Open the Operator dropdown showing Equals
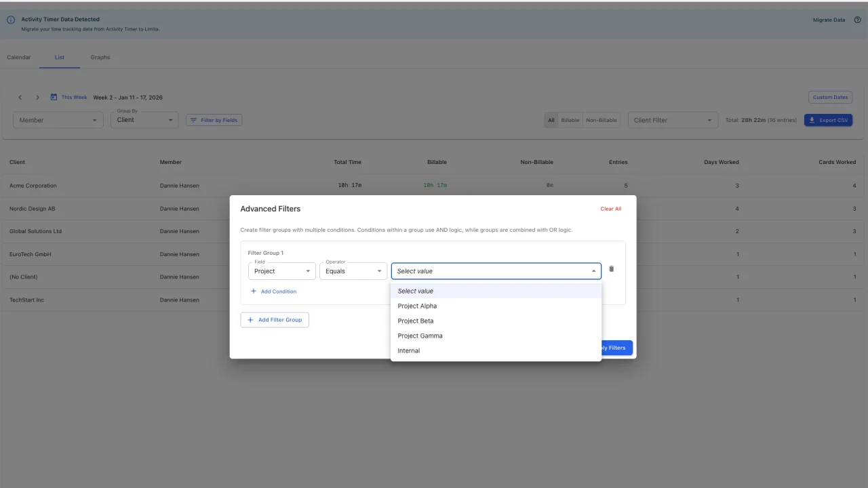Viewport: 868px width, 488px height. pos(353,270)
